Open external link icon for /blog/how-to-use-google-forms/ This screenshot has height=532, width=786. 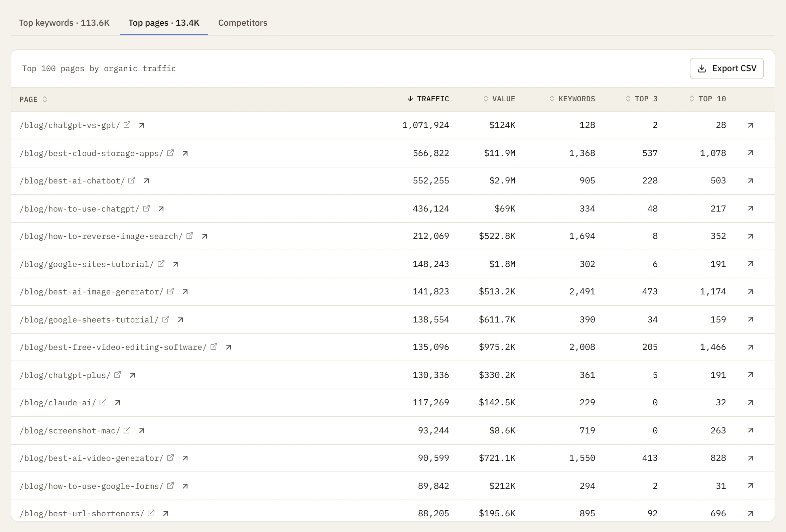(170, 486)
